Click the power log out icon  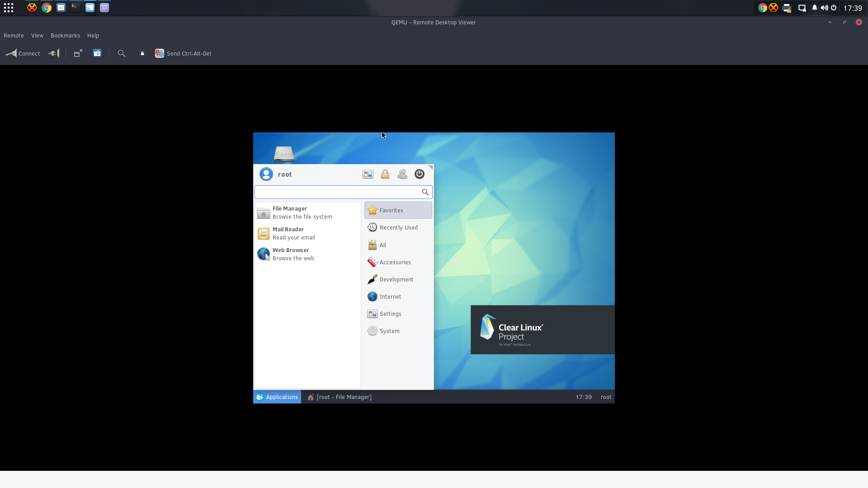tap(420, 174)
